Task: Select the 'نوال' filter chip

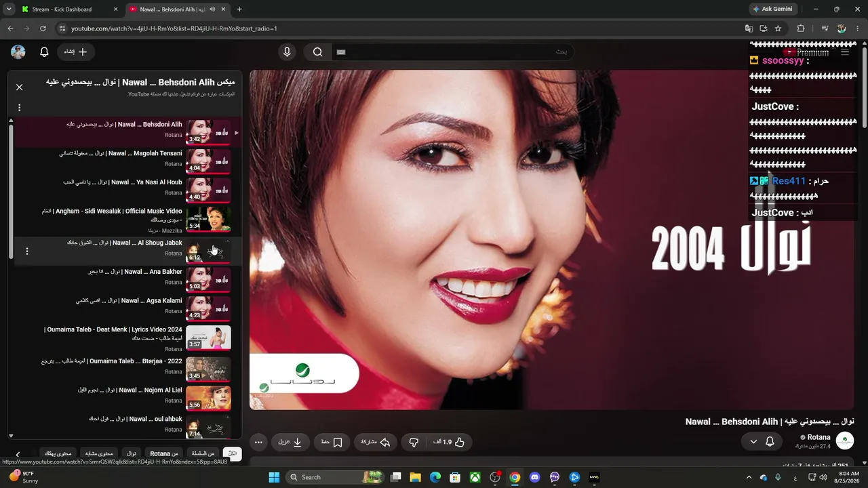Action: (x=132, y=453)
